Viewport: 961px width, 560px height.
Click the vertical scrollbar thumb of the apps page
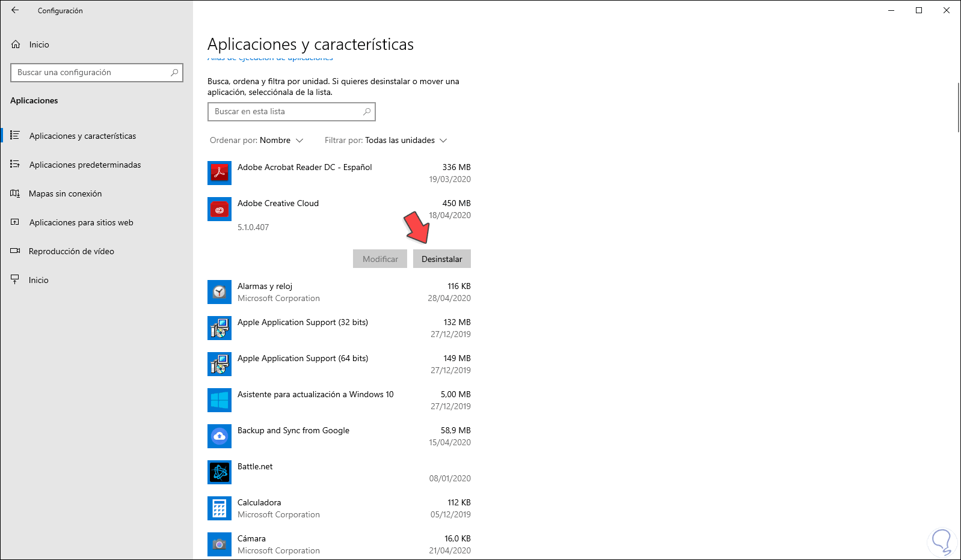959,107
